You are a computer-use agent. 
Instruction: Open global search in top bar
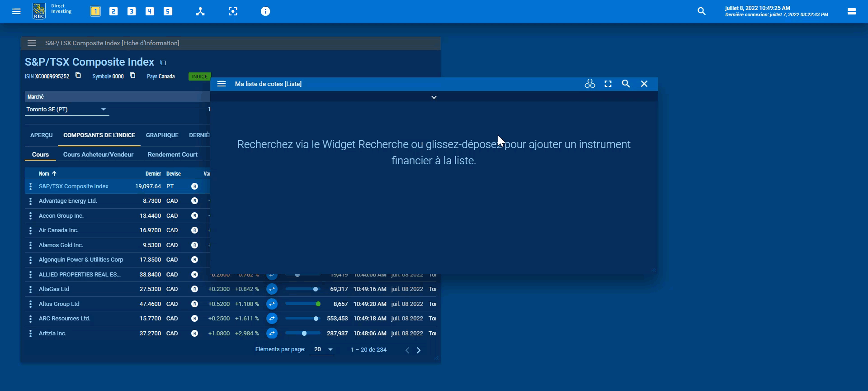(701, 11)
